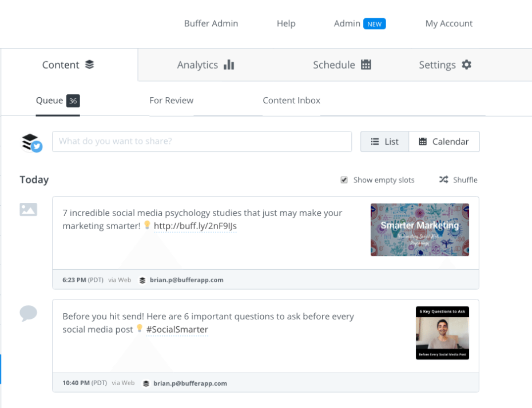This screenshot has width=532, height=408.
Task: Click 'via Web' on the 6:23 PM post
Action: pyautogui.click(x=120, y=280)
